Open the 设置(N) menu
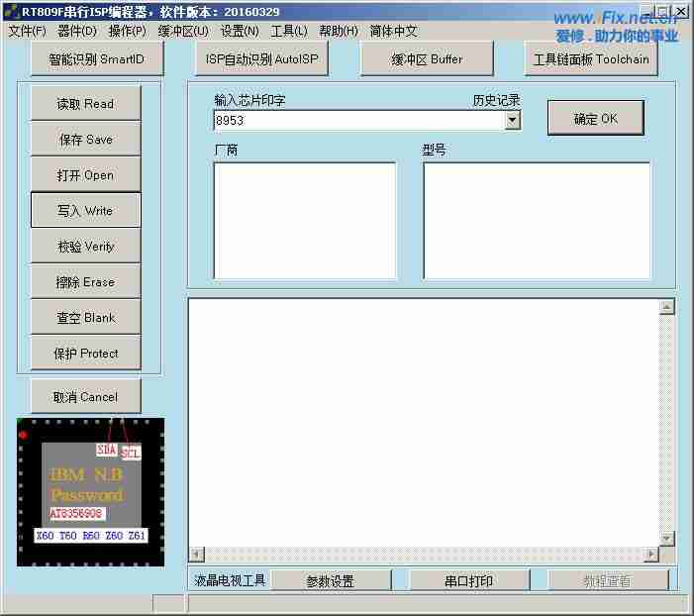This screenshot has width=694, height=616. click(240, 31)
